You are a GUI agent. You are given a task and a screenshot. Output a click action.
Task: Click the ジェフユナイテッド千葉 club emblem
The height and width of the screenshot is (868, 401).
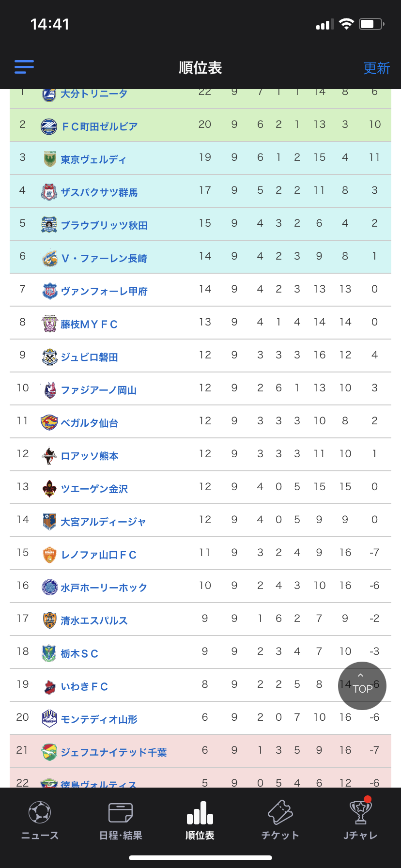[49, 752]
